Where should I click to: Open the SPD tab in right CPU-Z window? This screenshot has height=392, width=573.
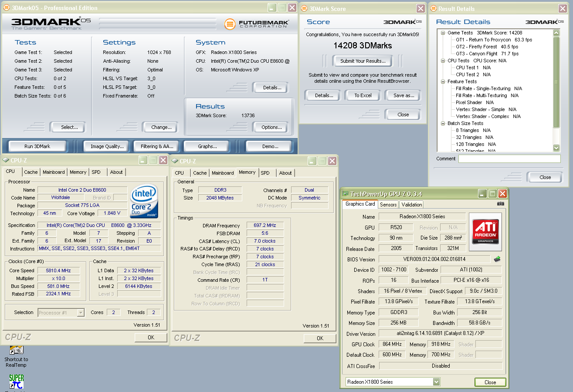click(x=265, y=173)
